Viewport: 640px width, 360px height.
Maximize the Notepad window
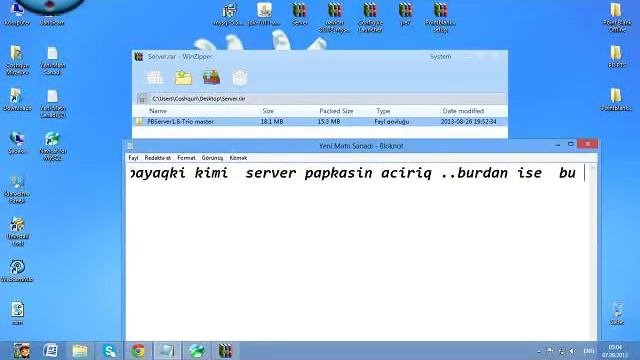click(571, 144)
